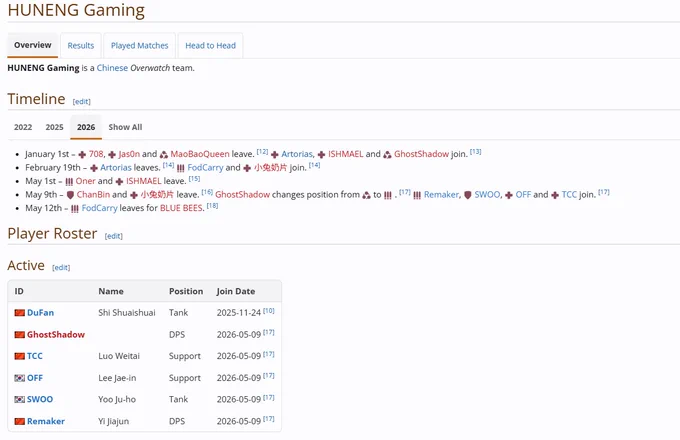This screenshot has height=440, width=680.
Task: Open reference 16 citation
Action: click(x=207, y=192)
